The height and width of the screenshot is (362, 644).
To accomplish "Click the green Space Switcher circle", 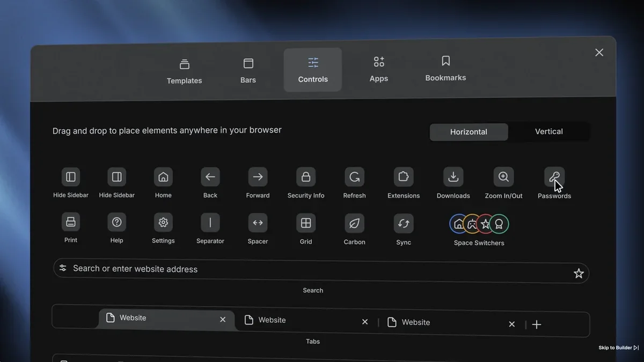I will click(x=499, y=224).
